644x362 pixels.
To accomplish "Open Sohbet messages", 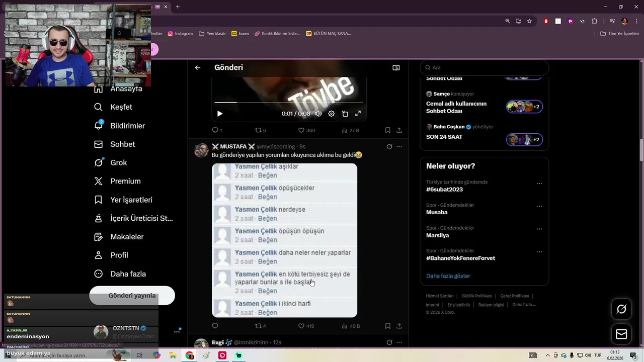I will tap(115, 144).
